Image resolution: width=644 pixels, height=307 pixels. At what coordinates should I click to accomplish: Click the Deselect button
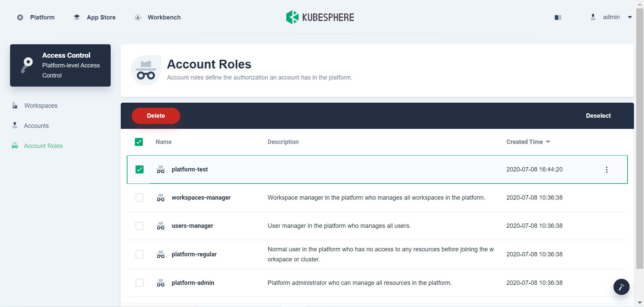tap(598, 115)
